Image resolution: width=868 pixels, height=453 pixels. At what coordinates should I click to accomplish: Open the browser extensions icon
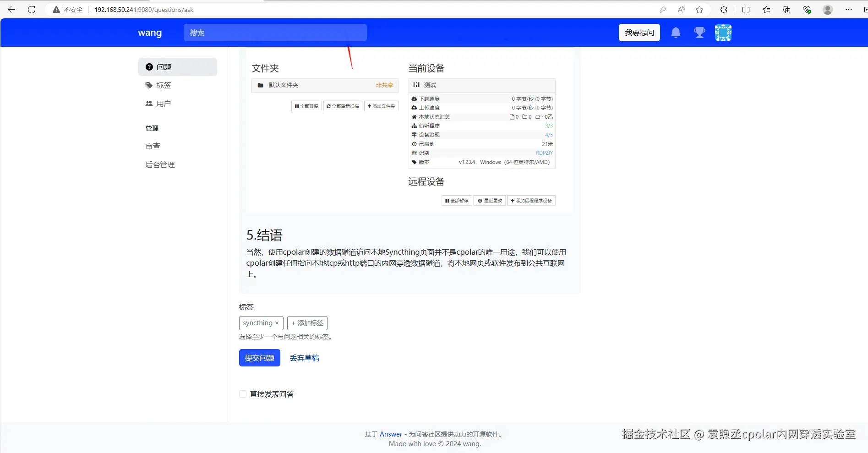click(724, 9)
